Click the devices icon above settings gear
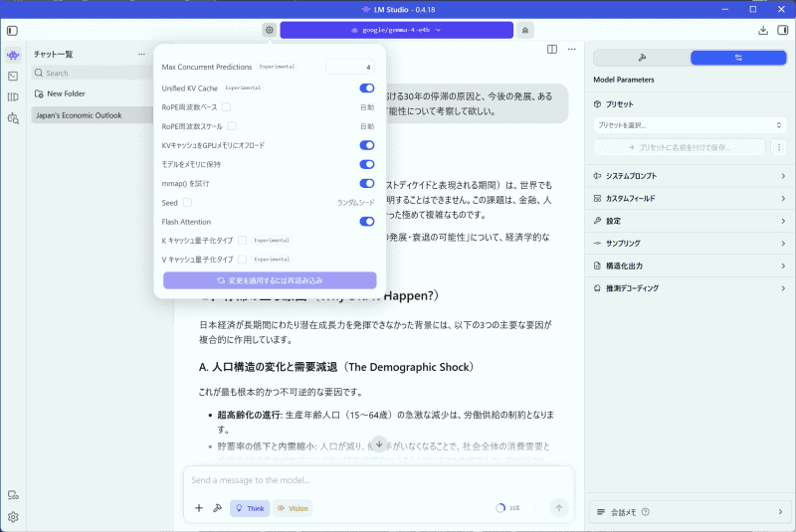Screen dimensions: 796x532 coord(13,495)
